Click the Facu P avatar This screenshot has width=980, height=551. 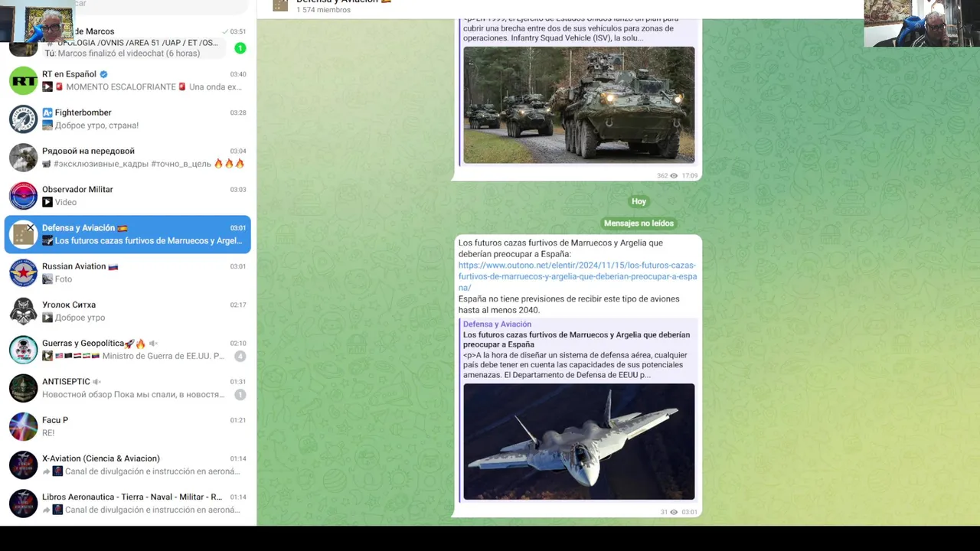click(x=23, y=426)
